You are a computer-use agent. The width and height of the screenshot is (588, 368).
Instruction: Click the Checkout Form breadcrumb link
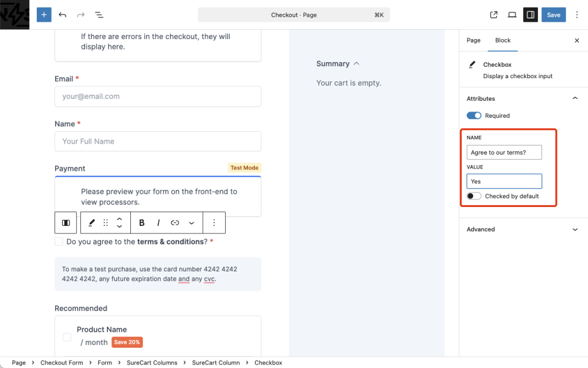click(x=61, y=363)
